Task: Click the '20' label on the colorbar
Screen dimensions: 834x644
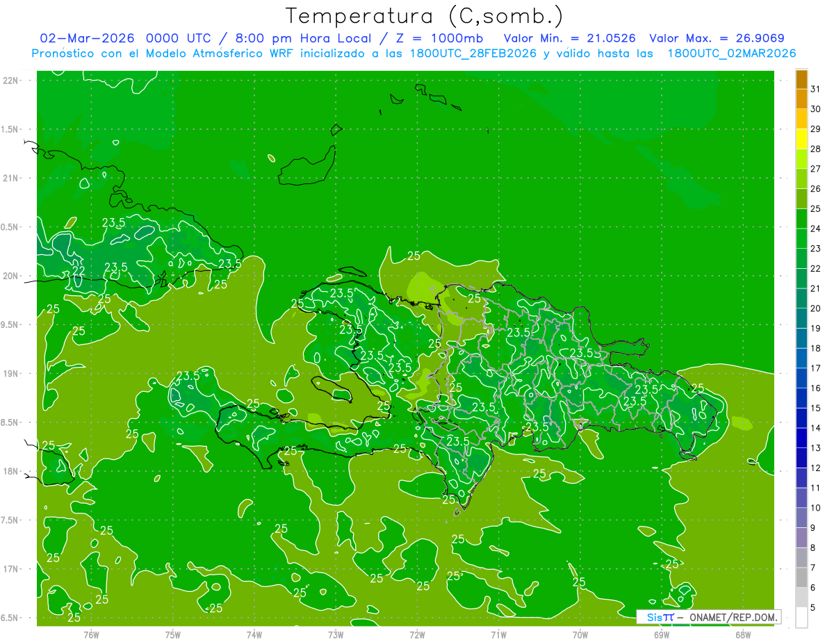Action: coord(815,308)
